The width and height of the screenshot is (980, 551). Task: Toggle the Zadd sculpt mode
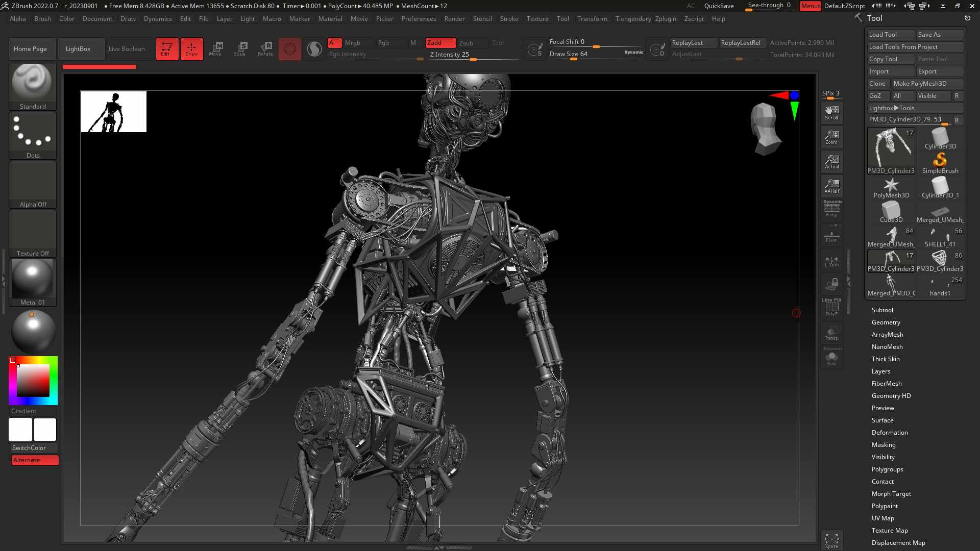(440, 43)
